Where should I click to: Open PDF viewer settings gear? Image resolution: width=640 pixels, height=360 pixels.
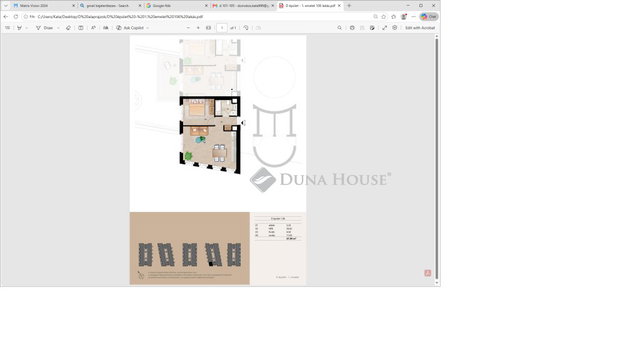pyautogui.click(x=395, y=28)
